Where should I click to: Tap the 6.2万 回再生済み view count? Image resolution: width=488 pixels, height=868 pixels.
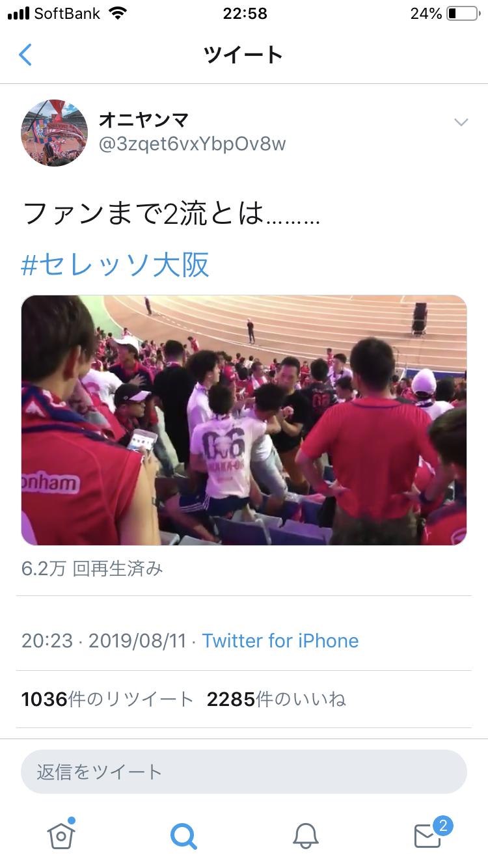tap(92, 568)
